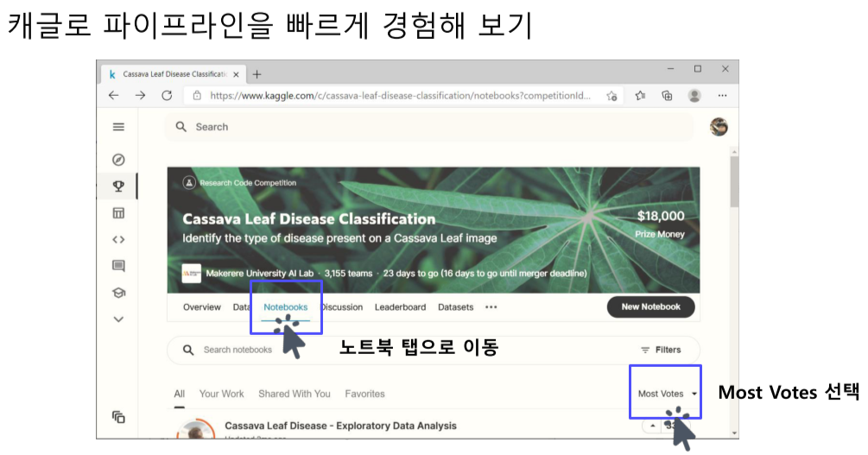868x455 pixels.
Task: Click the page vertical scrollbar thumb
Action: [x=734, y=181]
